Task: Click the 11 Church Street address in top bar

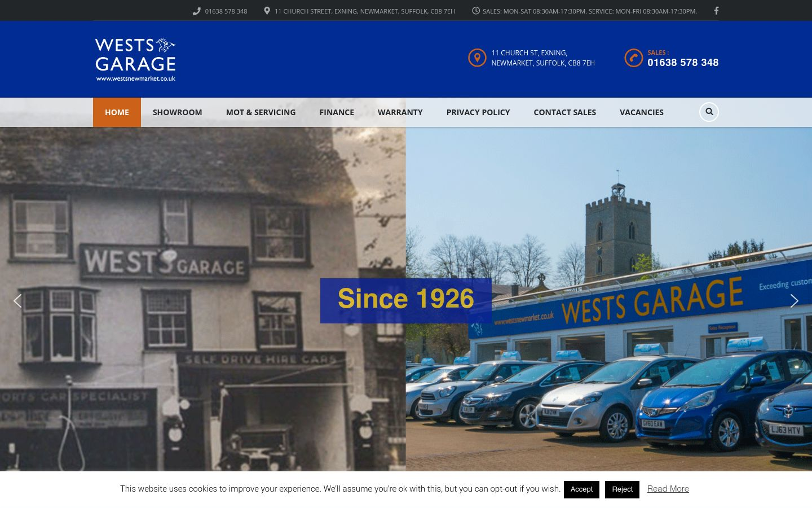Action: [365, 11]
